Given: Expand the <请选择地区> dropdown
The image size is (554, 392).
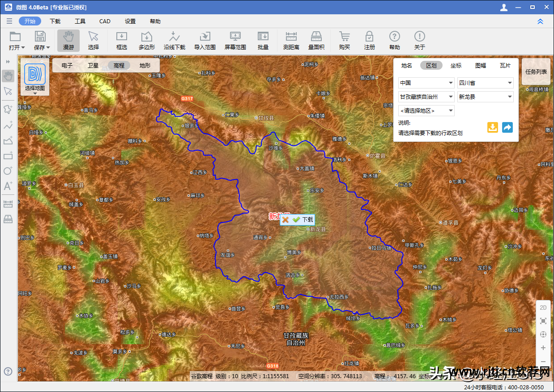Looking at the screenshot, I should pos(426,110).
